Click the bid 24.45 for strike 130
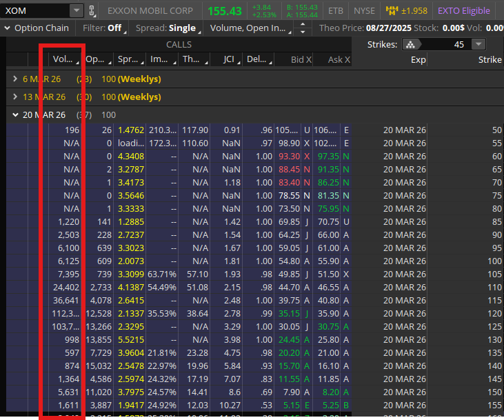This screenshot has height=420, width=504. (x=289, y=340)
